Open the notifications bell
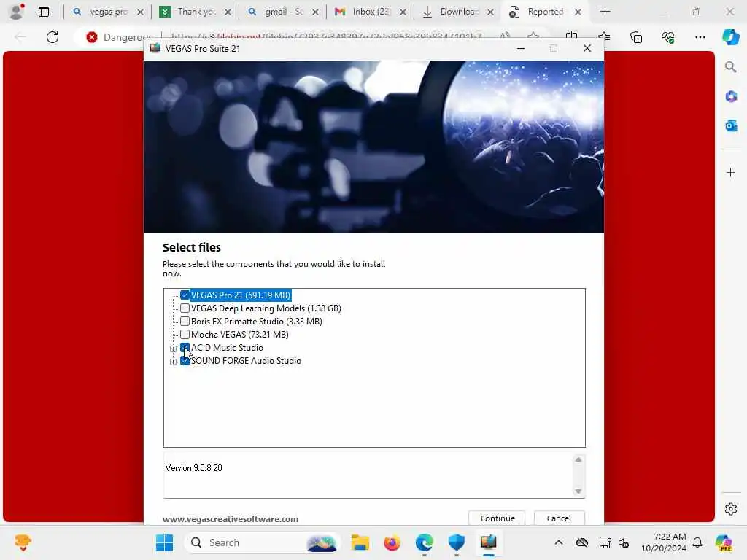Image resolution: width=747 pixels, height=560 pixels. pos(697,542)
